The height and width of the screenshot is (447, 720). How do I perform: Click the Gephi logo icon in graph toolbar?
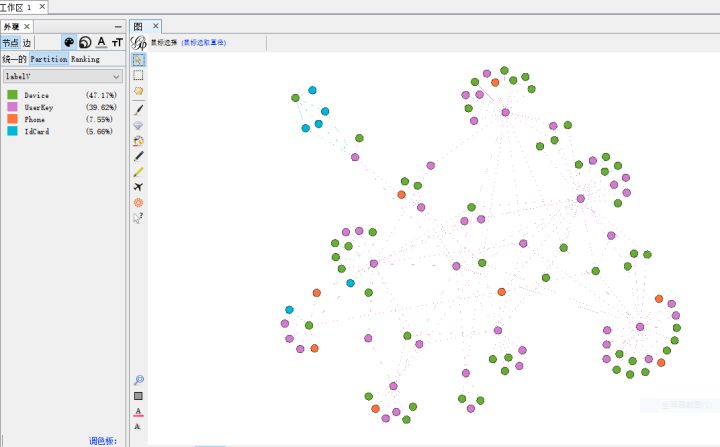click(x=139, y=43)
